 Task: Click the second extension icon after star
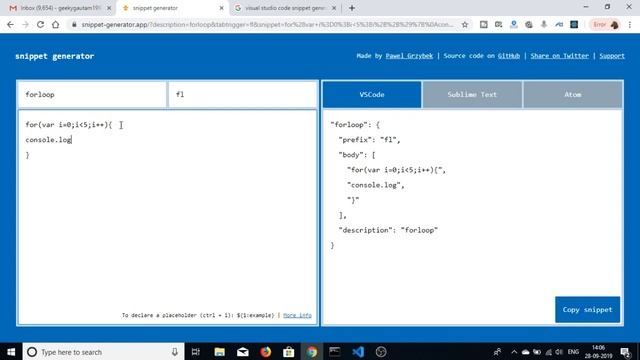pos(498,24)
